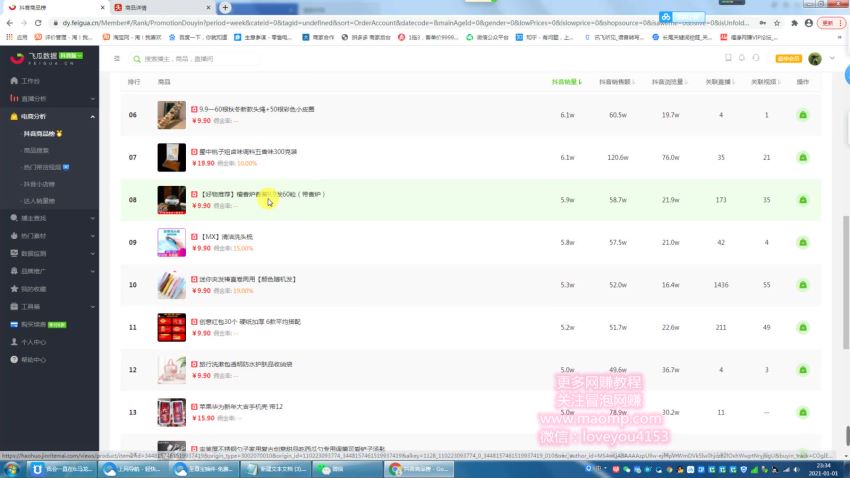Open customer service headset icon
The width and height of the screenshot is (850, 478).
(756, 58)
